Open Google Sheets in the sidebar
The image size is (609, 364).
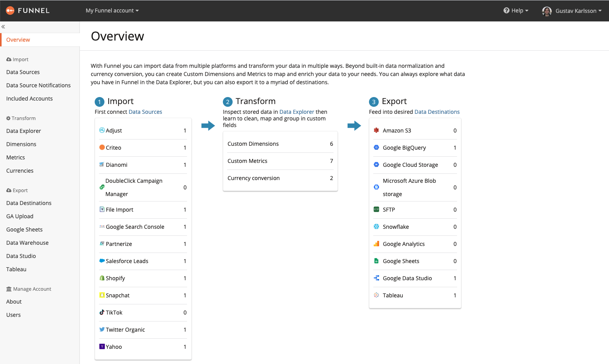tap(25, 230)
